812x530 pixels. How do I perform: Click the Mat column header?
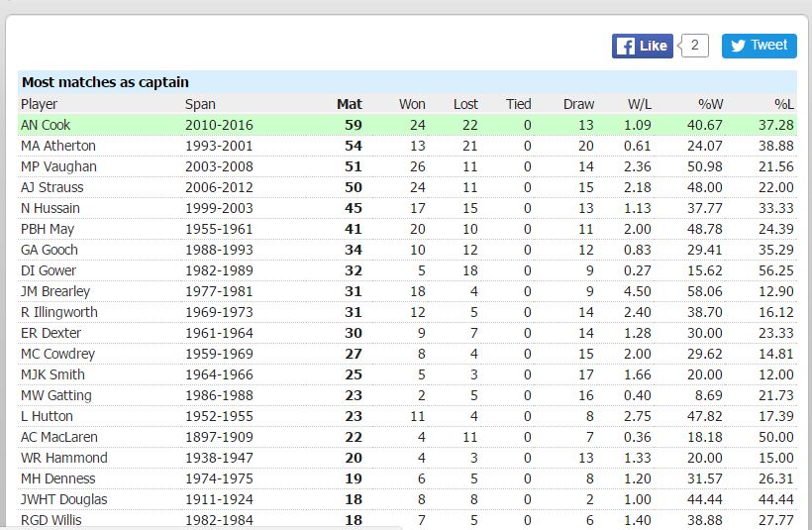coord(349,104)
